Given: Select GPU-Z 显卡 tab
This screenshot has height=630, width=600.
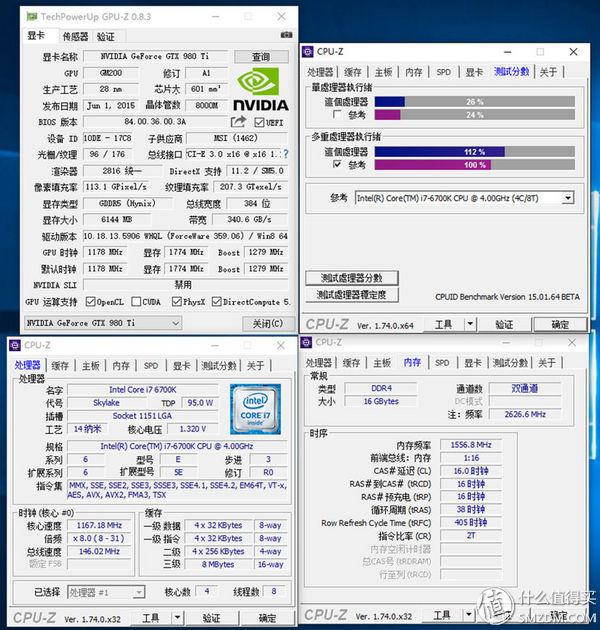Looking at the screenshot, I should tap(36, 36).
